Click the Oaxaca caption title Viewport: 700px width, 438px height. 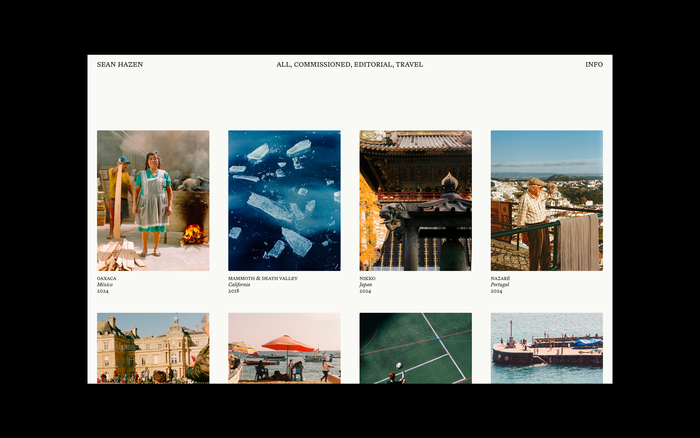[x=107, y=278]
